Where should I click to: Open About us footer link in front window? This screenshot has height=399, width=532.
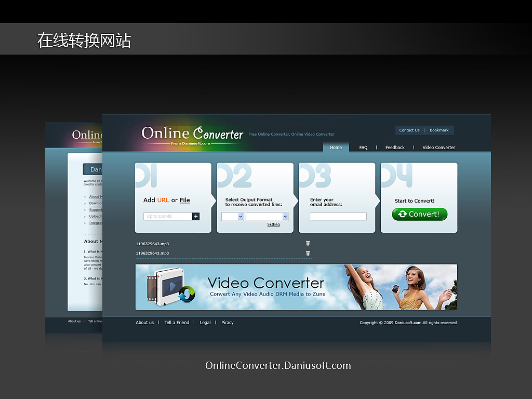145,322
